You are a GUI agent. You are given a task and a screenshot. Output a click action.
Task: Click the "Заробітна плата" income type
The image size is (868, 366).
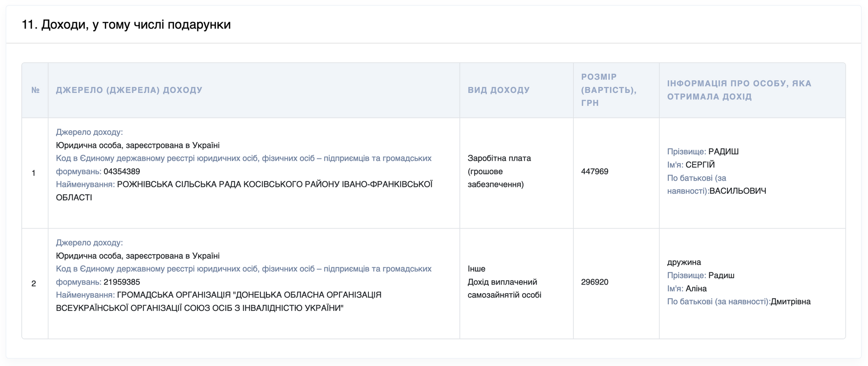[499, 158]
